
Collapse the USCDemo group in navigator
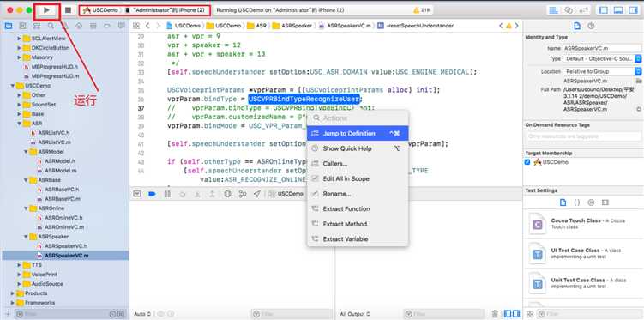[12, 86]
